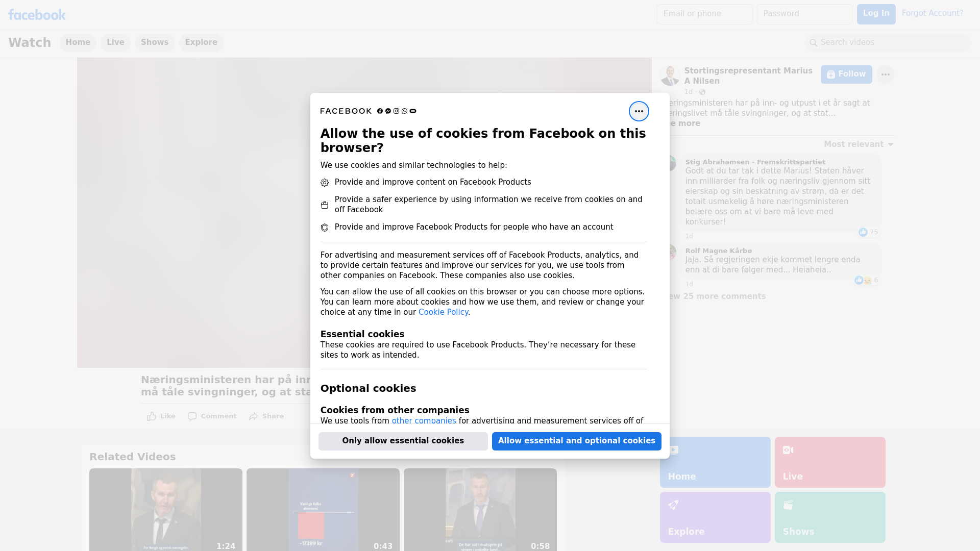Click reactions icon showing 6 on Rolf's comment

point(863,280)
